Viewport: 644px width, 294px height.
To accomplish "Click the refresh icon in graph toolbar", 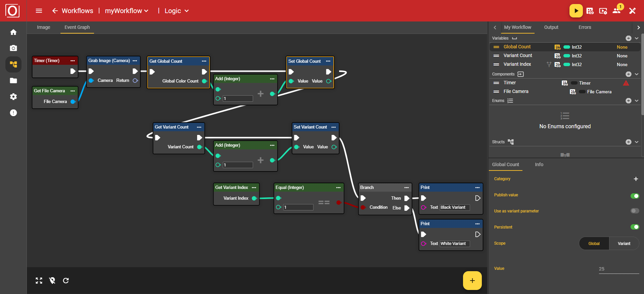I will 66,281.
